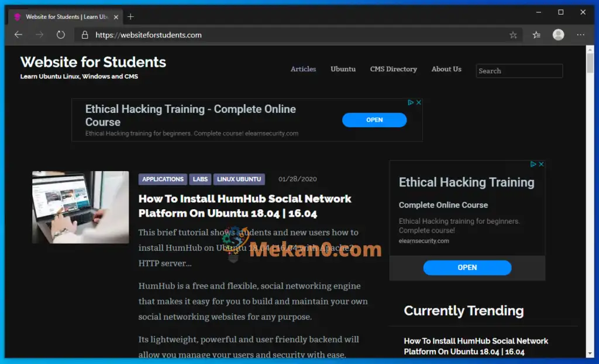Open the Ubuntu navigation link

[x=343, y=69]
